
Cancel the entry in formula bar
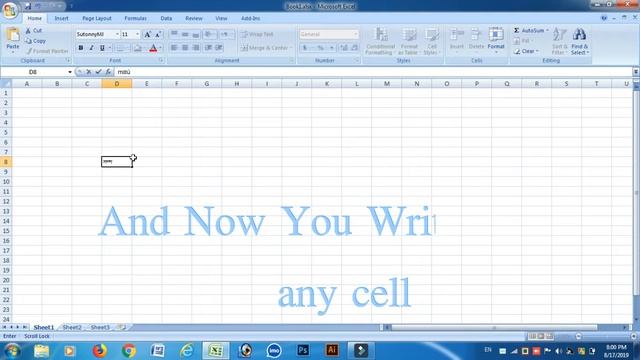(89, 72)
